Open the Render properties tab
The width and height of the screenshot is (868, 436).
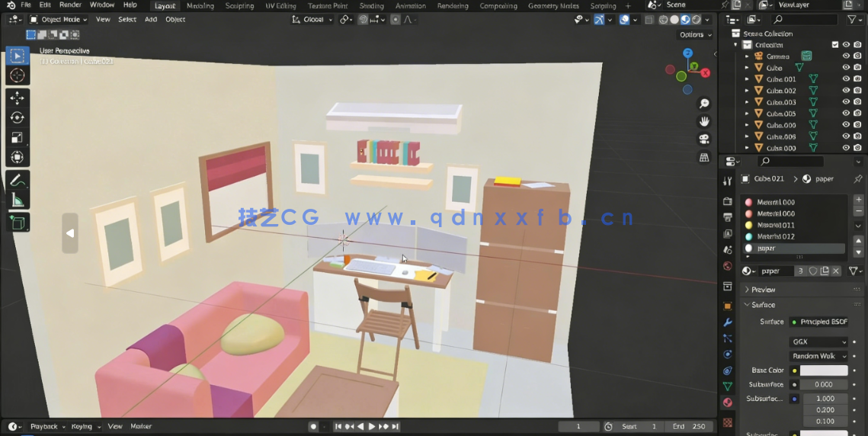[728, 201]
